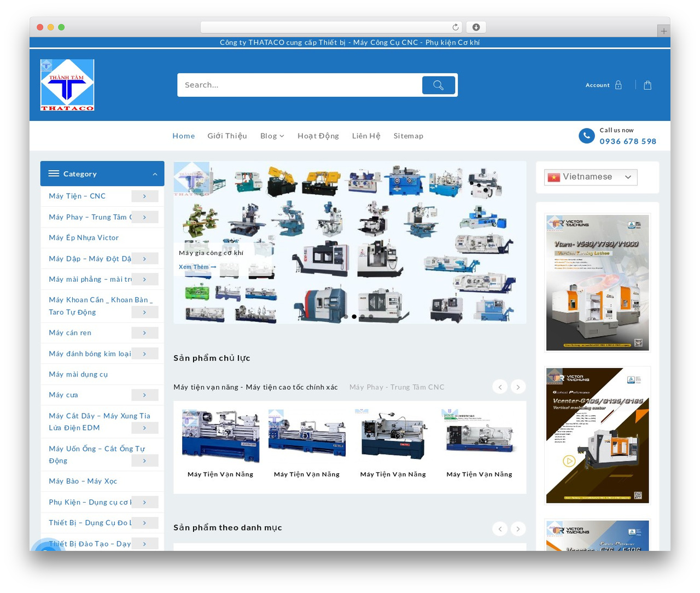Click the browser address bar

pos(331,27)
